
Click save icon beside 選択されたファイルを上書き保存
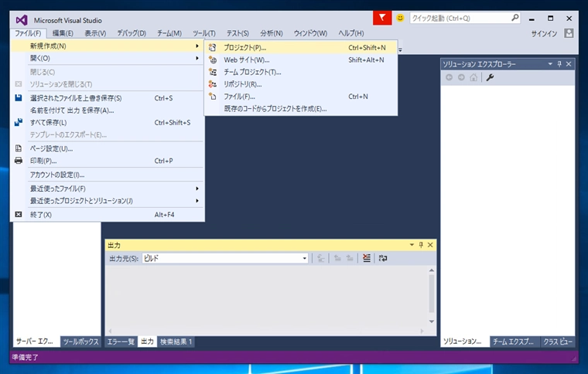(x=19, y=97)
